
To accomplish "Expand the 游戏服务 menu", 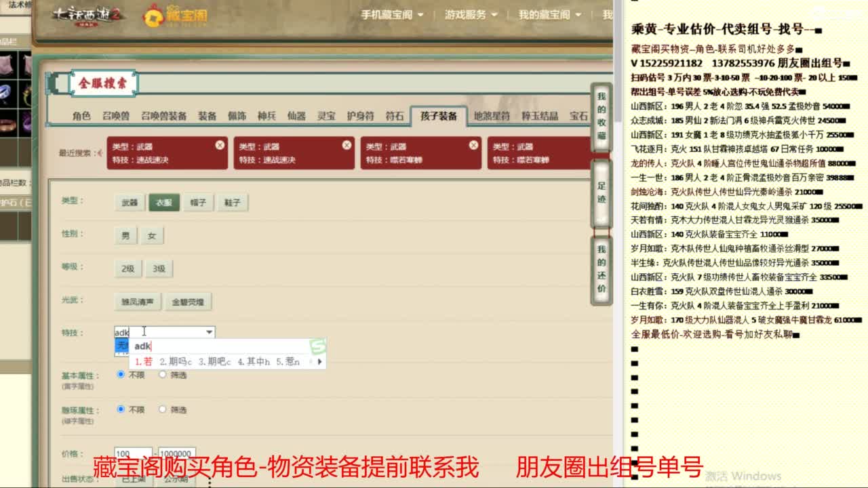I will coord(471,14).
